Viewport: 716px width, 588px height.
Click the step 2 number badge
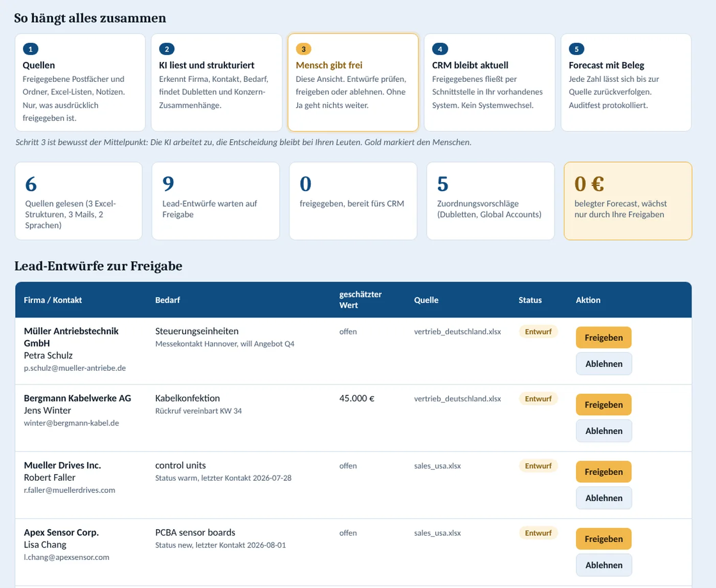coord(167,49)
